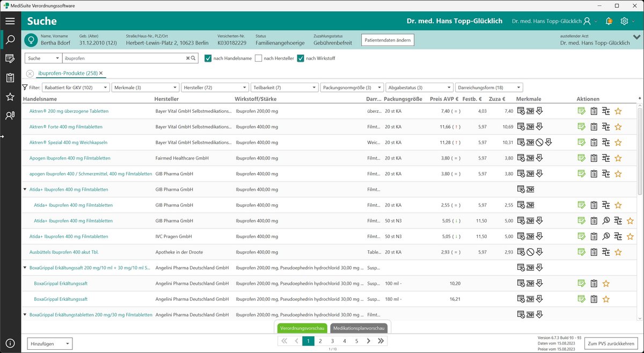Uncheck the 'nach Handelsname' checkbox
Viewport: 644px width, 353px height.
(208, 58)
